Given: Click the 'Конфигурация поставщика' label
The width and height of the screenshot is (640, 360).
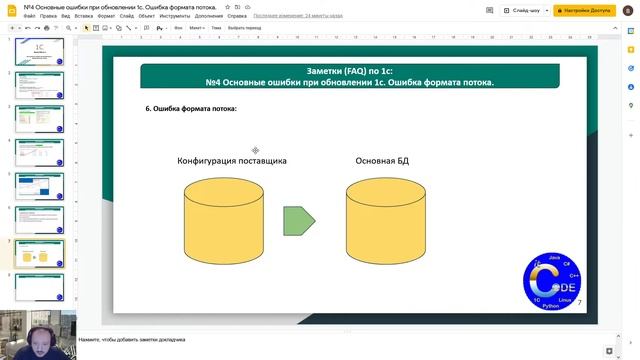Looking at the screenshot, I should (x=232, y=161).
